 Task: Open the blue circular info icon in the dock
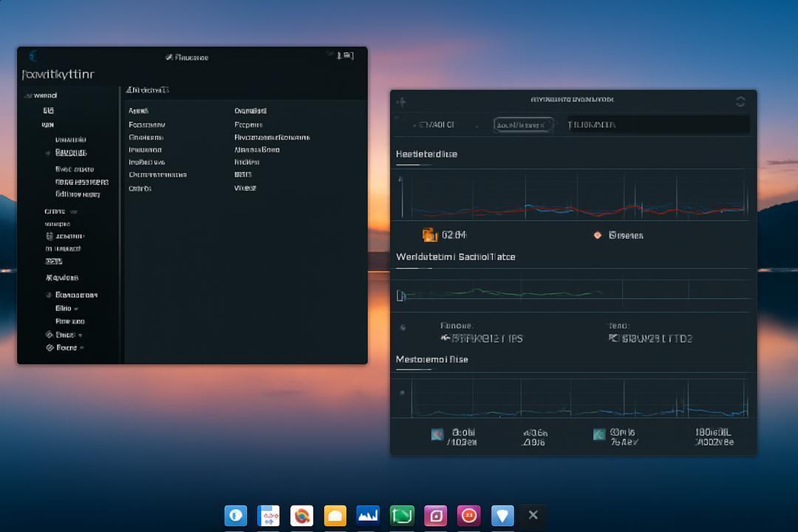(x=236, y=515)
